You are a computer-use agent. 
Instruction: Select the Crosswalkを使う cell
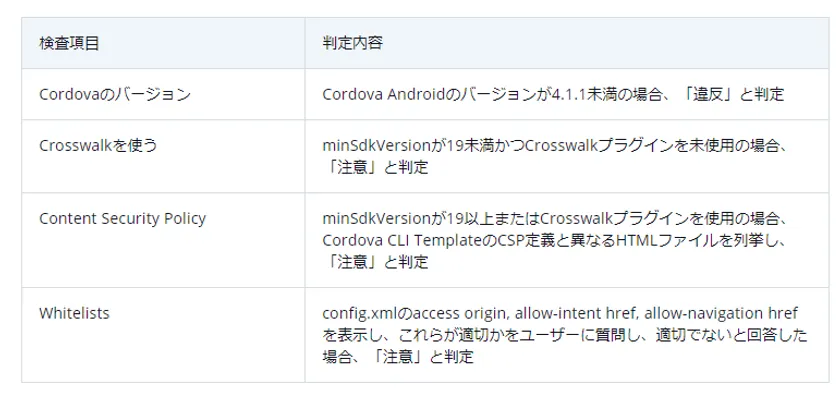(98, 145)
